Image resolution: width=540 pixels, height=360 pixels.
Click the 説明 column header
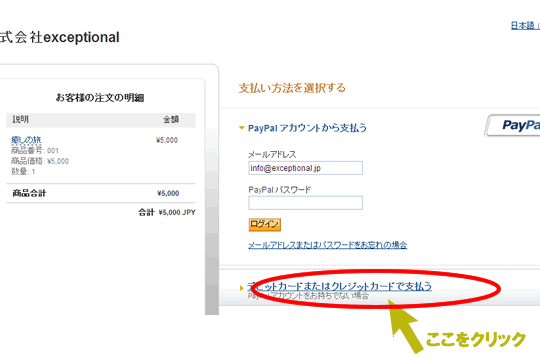click(21, 120)
